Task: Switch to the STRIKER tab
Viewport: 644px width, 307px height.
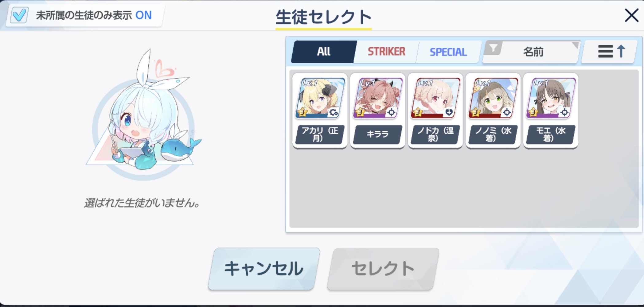Action: pos(386,52)
